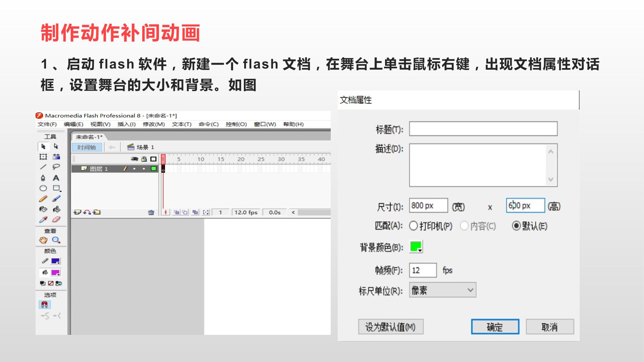
Task: Toggle show/hide all layers eye icon
Action: 135,159
